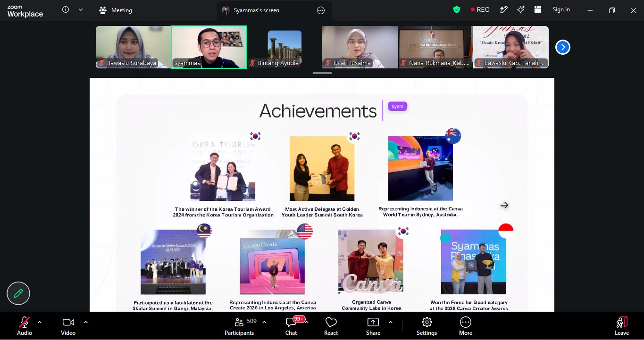Turn on camera with Video button
The width and height of the screenshot is (644, 340).
[x=68, y=326]
